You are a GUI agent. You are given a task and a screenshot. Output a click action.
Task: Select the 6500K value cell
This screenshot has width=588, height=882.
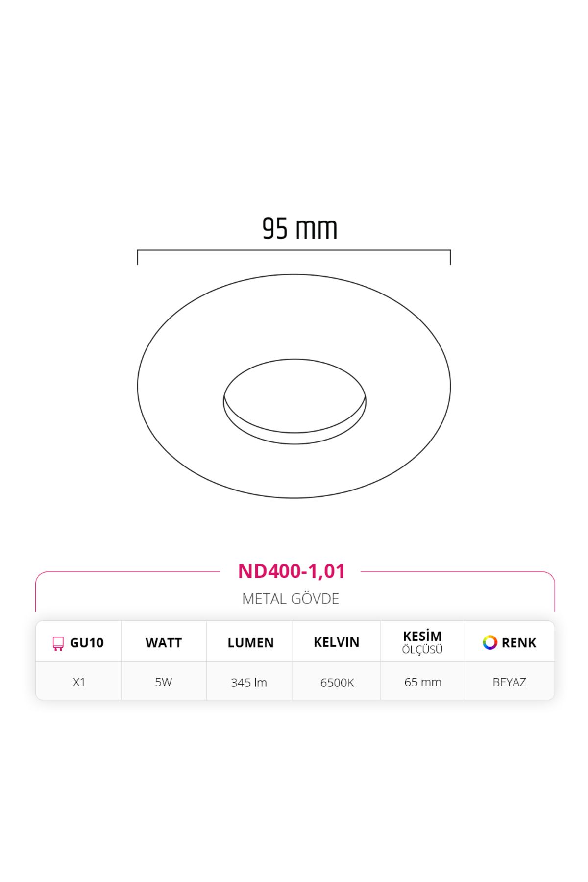pyautogui.click(x=337, y=682)
